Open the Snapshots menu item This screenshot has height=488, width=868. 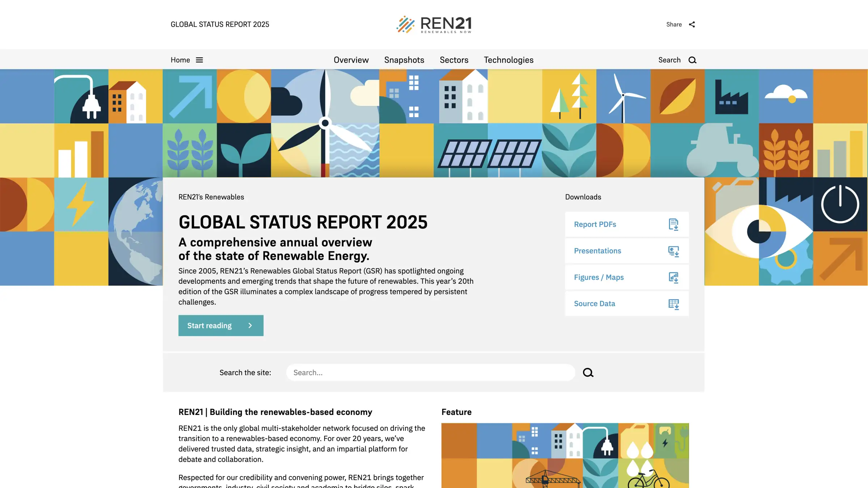click(x=404, y=60)
